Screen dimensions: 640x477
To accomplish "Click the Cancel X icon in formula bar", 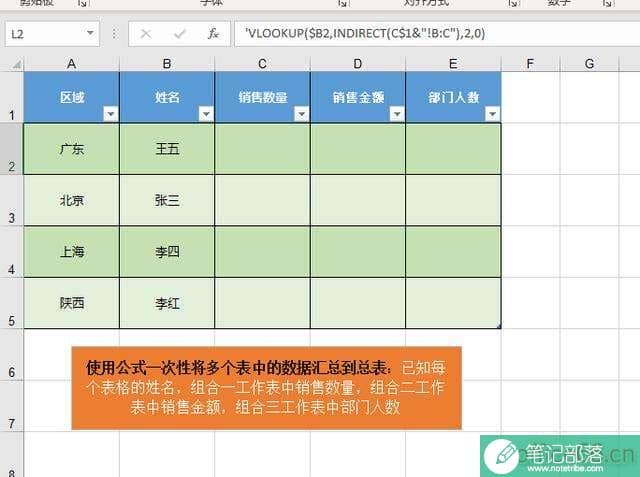I will click(146, 33).
